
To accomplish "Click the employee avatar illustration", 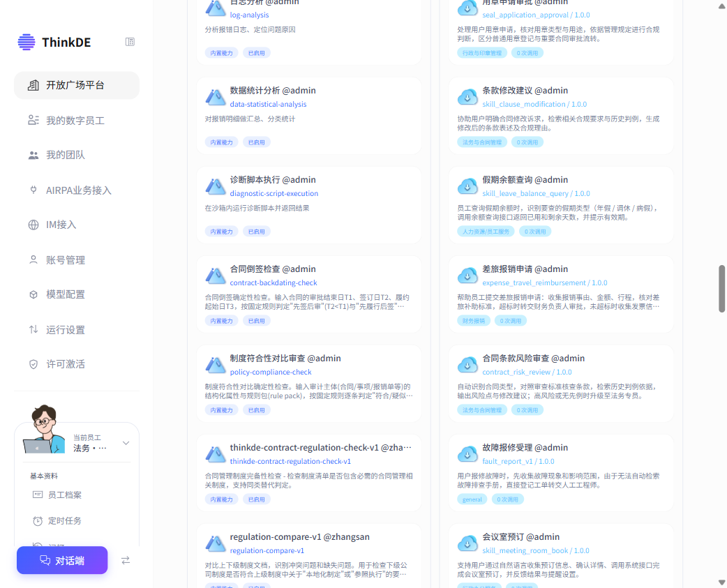I will [x=45, y=428].
